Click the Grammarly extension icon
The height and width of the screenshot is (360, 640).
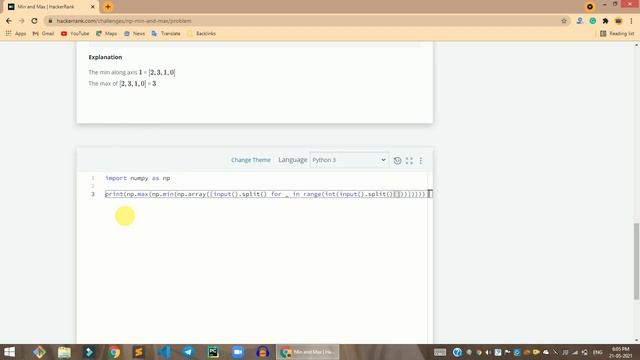click(593, 21)
